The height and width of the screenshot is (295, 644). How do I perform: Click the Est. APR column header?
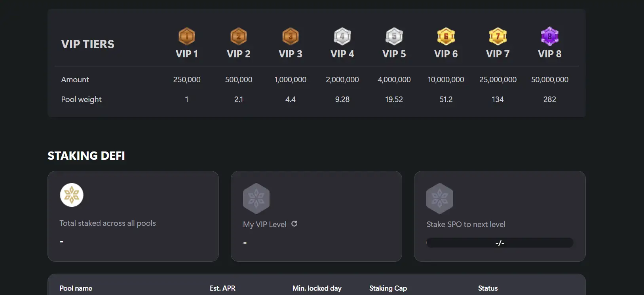point(222,288)
